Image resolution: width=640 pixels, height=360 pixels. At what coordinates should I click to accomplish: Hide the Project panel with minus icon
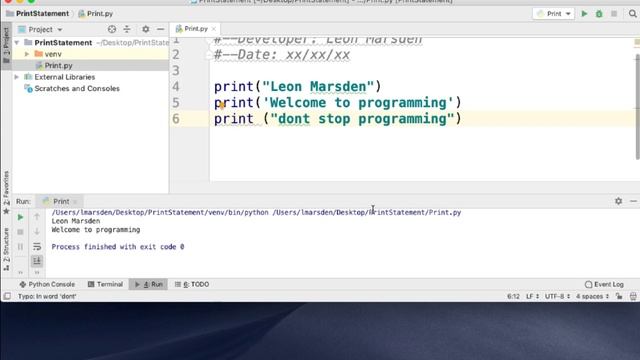tap(160, 29)
